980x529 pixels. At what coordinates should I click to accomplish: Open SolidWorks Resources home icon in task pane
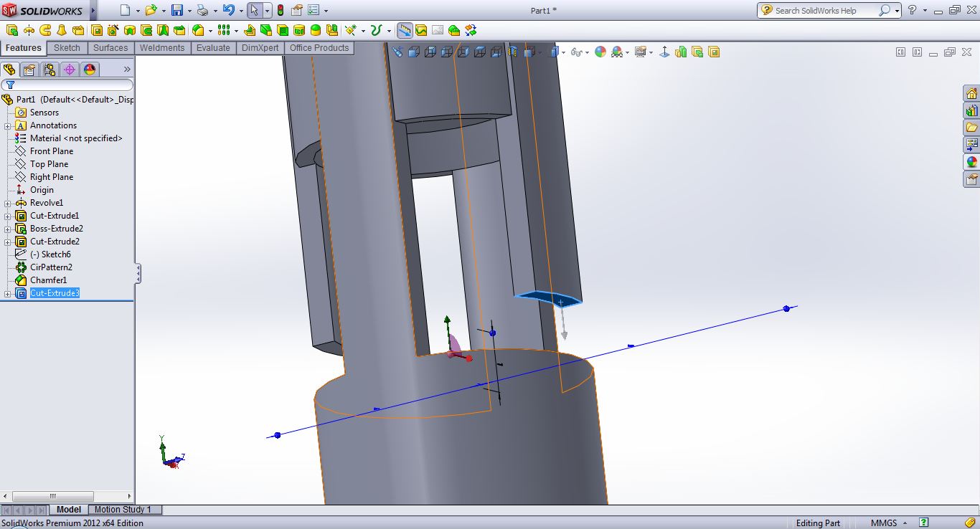pyautogui.click(x=971, y=94)
